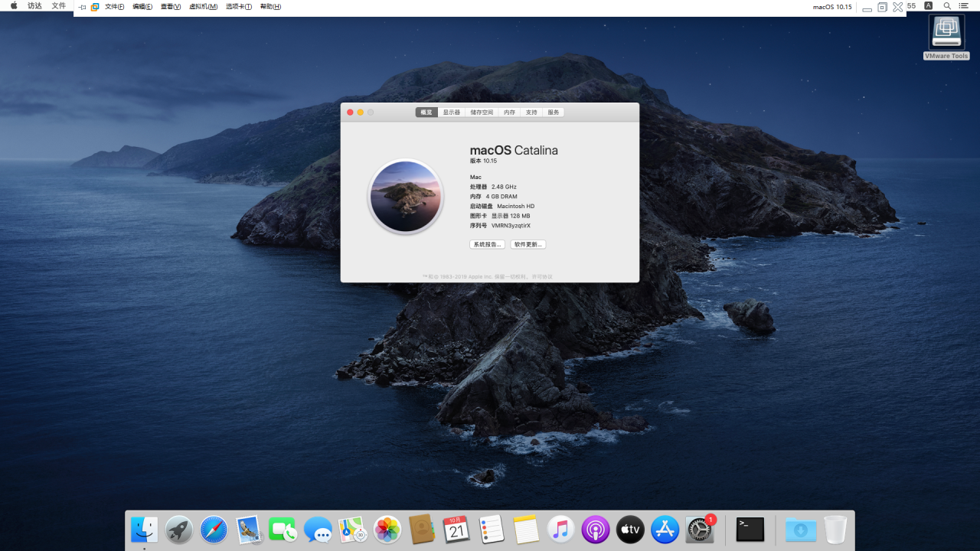Open the Photos app
The width and height of the screenshot is (980, 551).
(387, 529)
